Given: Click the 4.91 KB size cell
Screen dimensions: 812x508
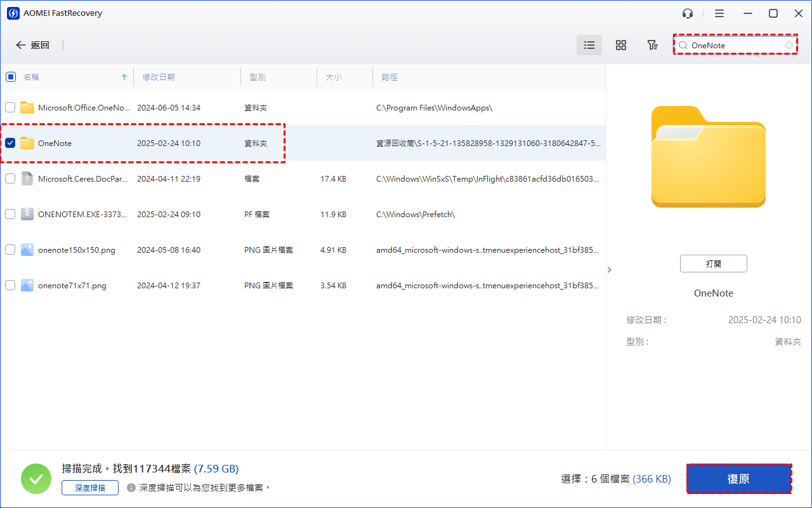Looking at the screenshot, I should 334,250.
